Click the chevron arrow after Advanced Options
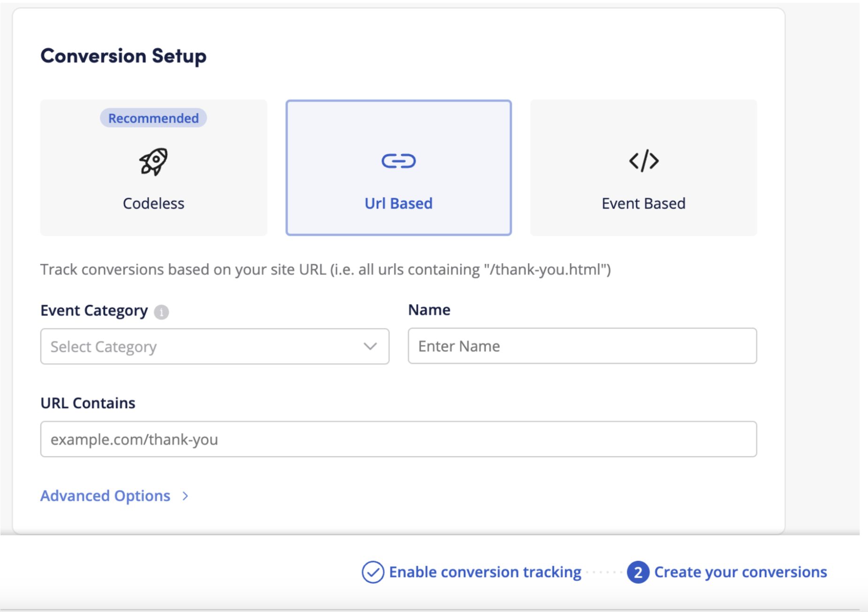This screenshot has height=612, width=868. [x=185, y=496]
